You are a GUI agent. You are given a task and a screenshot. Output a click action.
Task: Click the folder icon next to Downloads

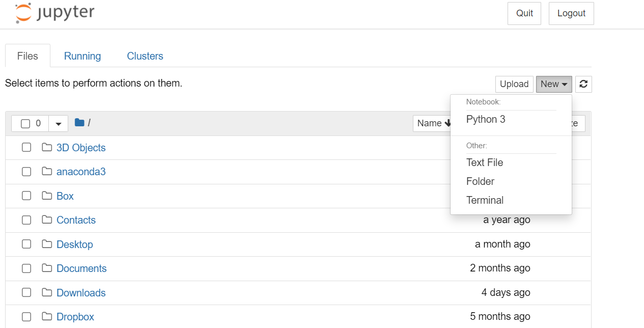(48, 292)
